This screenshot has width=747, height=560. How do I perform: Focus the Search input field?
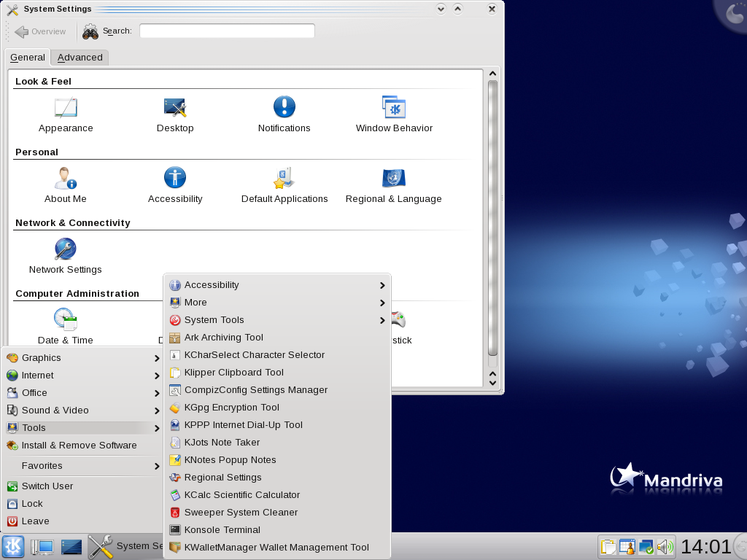point(227,31)
